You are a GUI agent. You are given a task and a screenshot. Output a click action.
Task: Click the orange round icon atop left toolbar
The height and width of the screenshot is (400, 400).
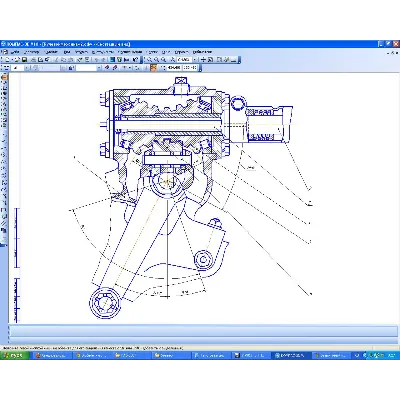click(4, 77)
